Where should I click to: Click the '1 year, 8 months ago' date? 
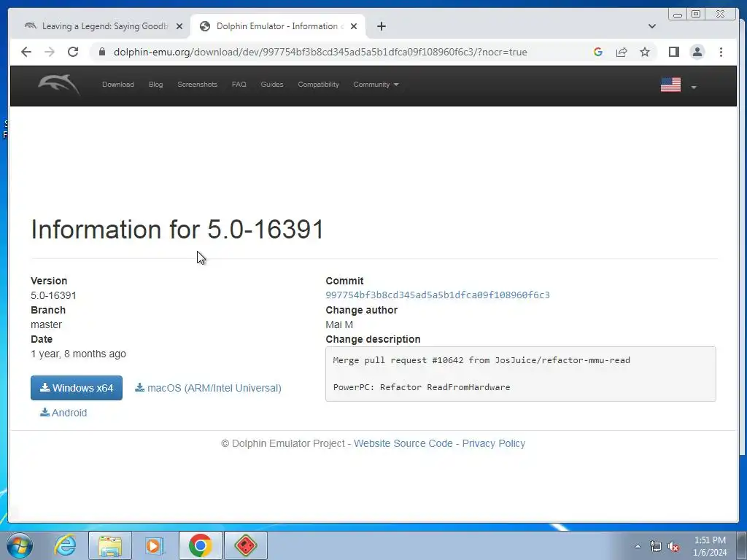[x=78, y=354]
